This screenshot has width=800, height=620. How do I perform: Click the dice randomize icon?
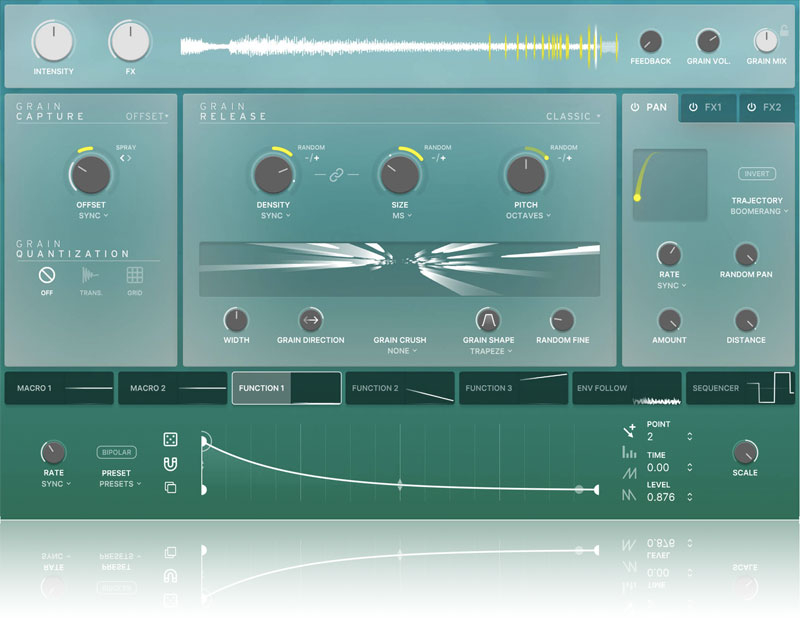click(170, 439)
